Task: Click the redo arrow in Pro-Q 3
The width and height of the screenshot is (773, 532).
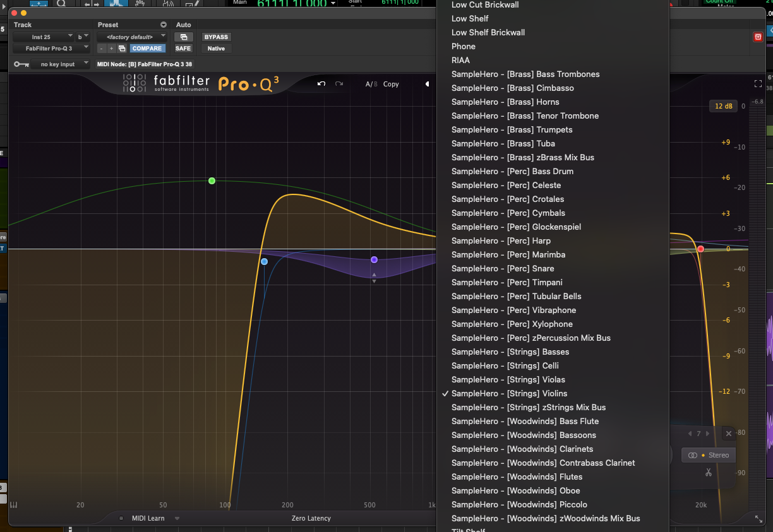Action: tap(339, 84)
